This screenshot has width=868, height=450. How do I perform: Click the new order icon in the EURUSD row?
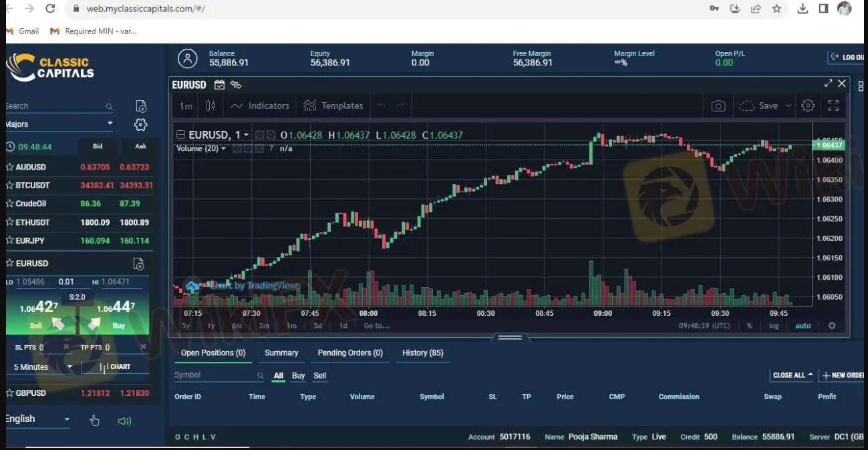click(138, 264)
